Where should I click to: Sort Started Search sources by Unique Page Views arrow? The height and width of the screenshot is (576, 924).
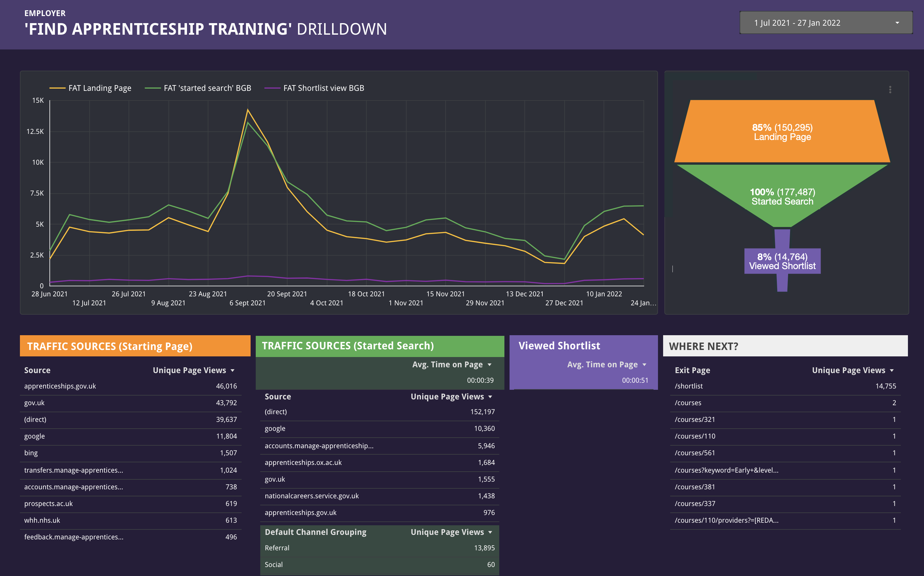490,397
